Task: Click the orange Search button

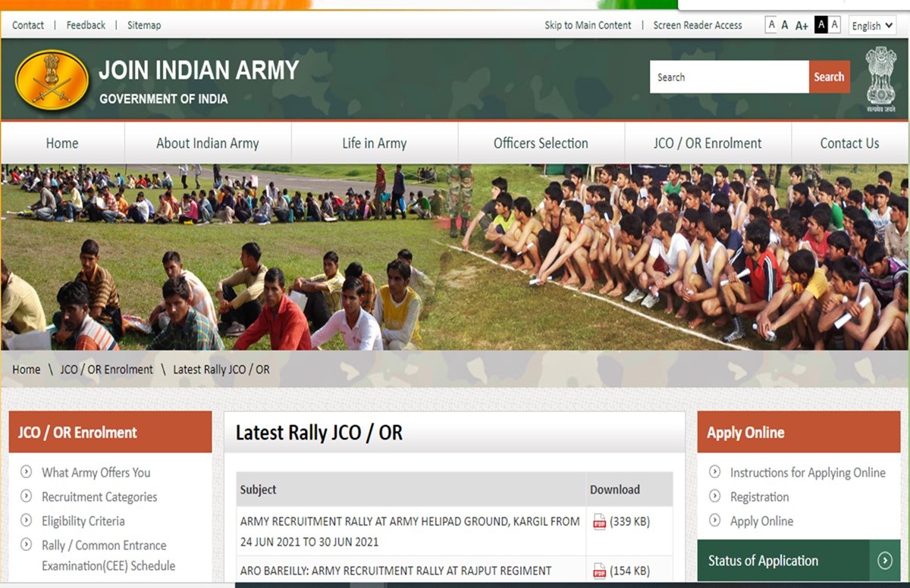Action: 829,77
